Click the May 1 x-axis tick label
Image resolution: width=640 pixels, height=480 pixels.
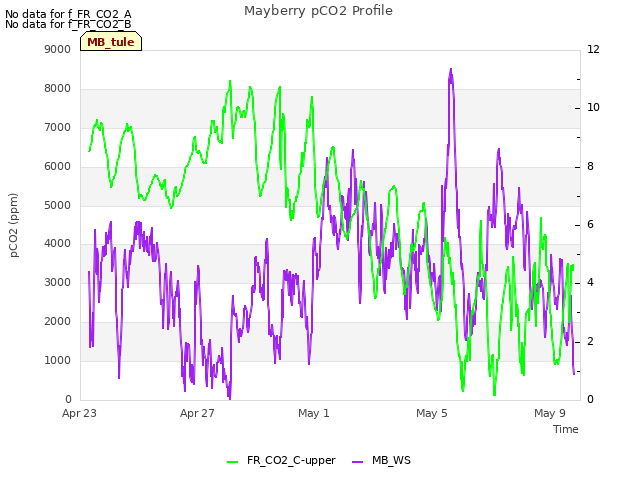[313, 413]
